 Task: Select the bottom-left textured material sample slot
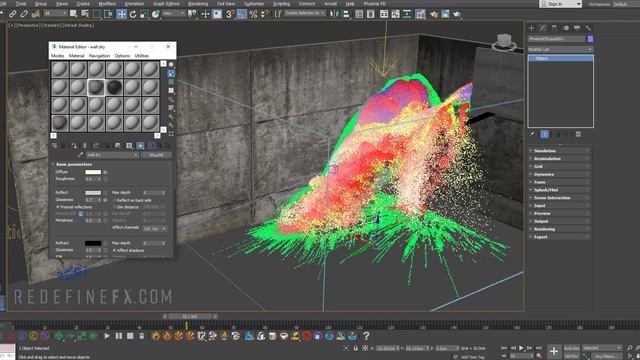(x=60, y=123)
